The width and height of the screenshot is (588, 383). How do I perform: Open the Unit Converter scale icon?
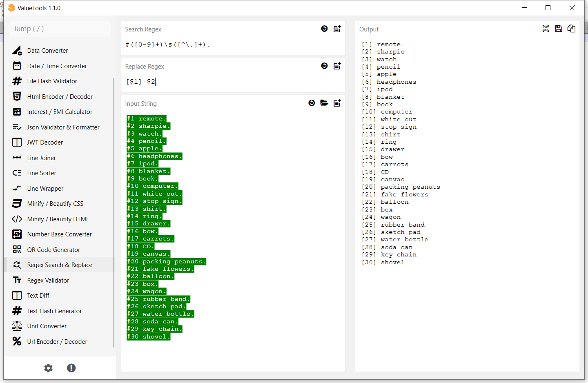point(17,326)
